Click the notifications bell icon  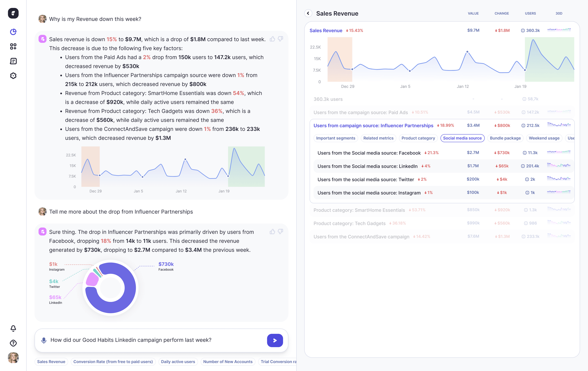tap(13, 328)
